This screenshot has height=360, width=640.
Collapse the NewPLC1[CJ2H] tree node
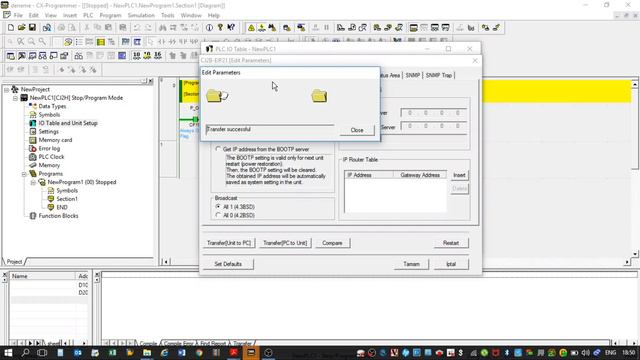(x=15, y=98)
